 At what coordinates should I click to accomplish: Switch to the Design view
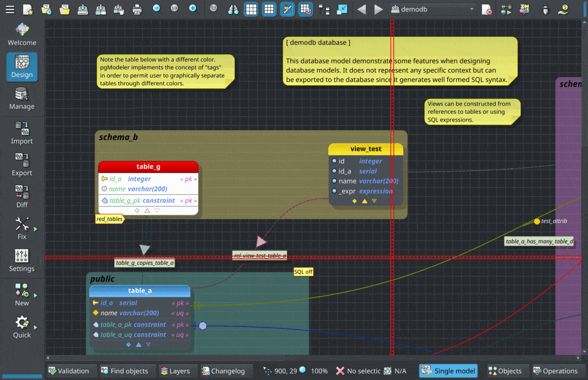pos(22,67)
